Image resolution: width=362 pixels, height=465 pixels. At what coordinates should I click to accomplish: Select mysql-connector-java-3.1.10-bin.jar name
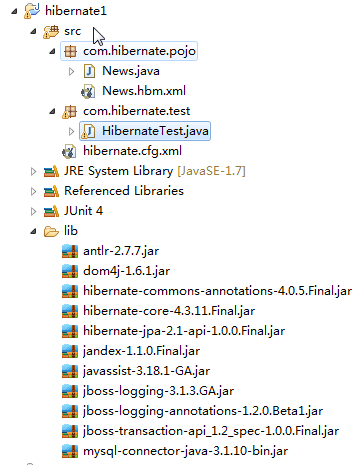(185, 451)
